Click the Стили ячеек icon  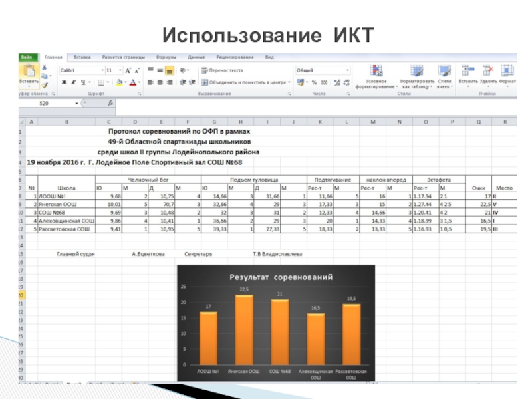[444, 71]
